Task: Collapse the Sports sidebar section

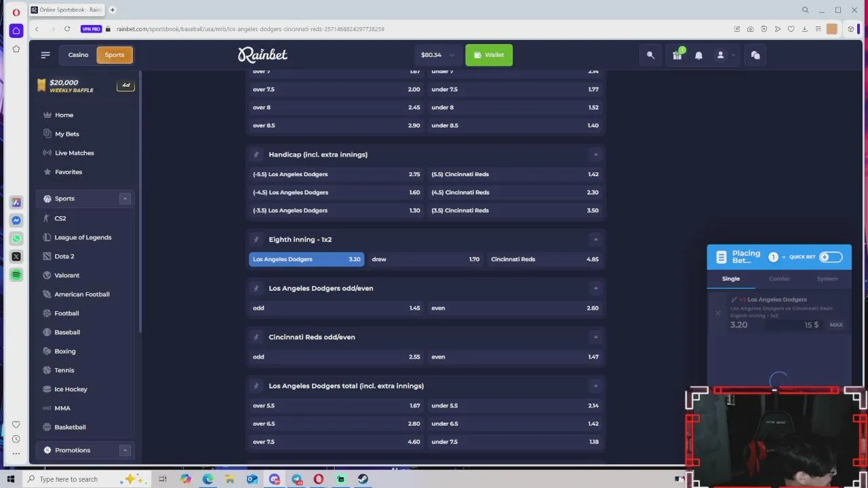Action: tap(125, 199)
